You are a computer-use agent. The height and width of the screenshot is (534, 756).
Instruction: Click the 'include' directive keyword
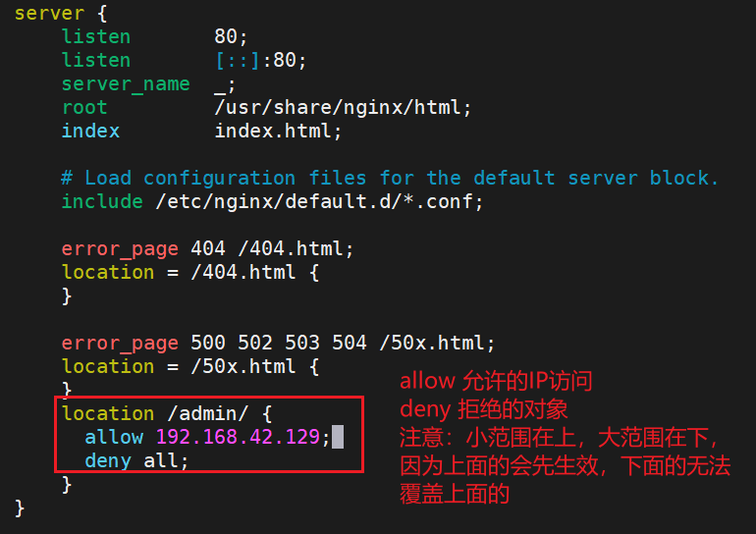[102, 201]
